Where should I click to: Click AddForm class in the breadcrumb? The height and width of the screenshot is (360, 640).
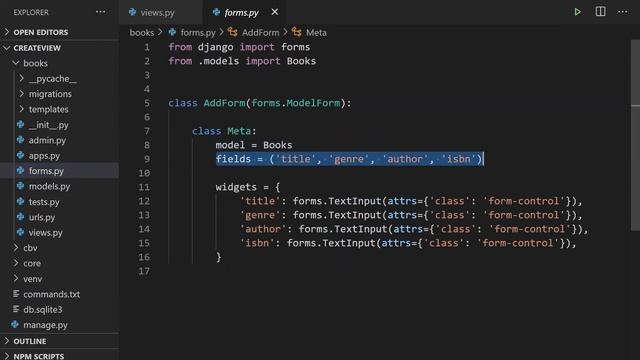(260, 32)
